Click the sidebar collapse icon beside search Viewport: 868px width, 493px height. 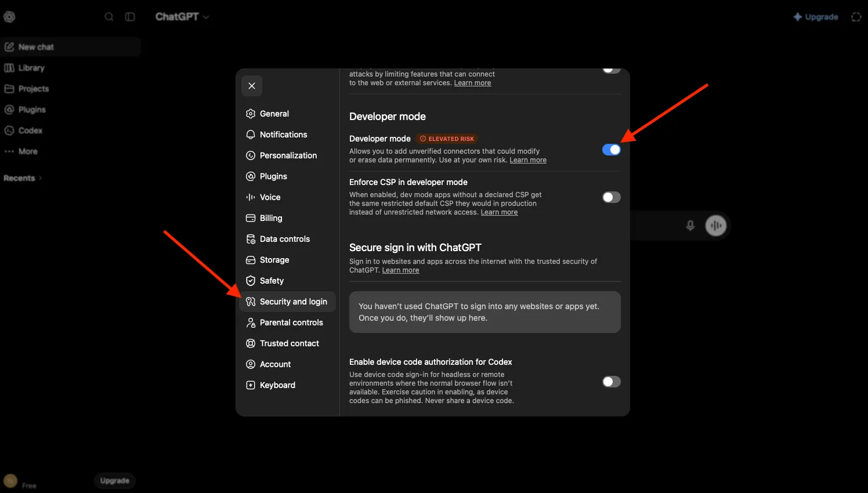(x=130, y=17)
